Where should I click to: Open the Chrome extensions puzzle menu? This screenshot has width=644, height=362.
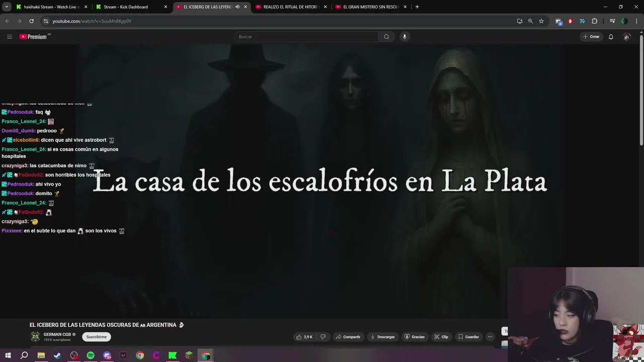point(595,21)
